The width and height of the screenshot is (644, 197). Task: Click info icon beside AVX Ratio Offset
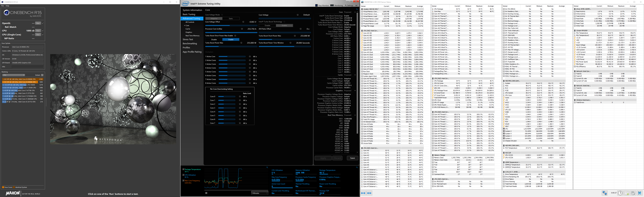(301, 29)
